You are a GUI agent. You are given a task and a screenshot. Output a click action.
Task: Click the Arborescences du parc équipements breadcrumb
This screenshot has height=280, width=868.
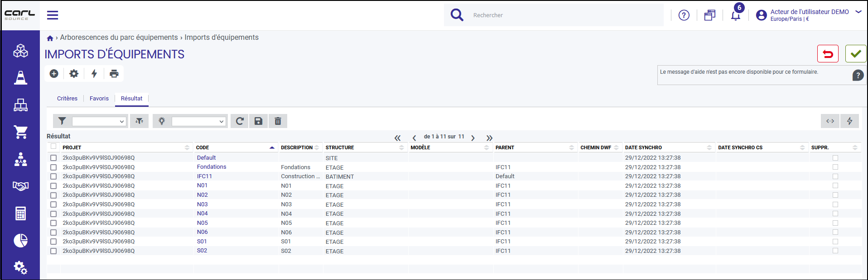[119, 38]
